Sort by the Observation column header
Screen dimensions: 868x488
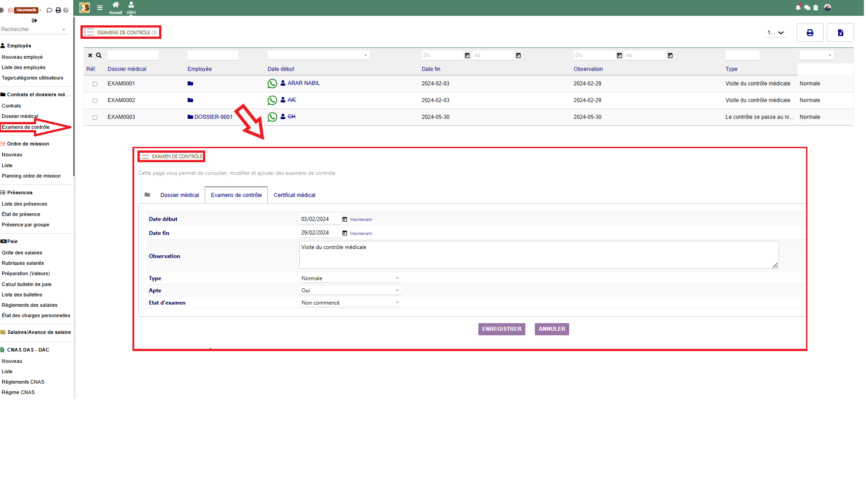[x=588, y=69]
